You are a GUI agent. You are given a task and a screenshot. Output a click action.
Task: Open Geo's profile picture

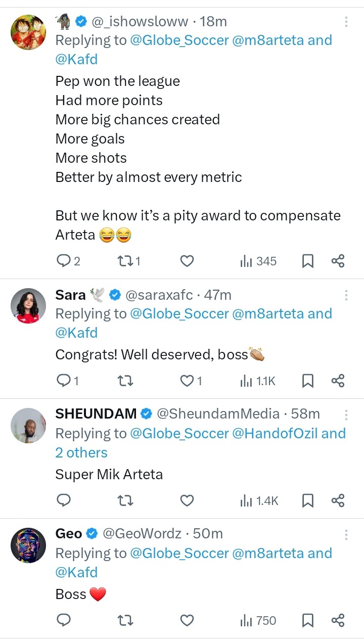(x=28, y=545)
